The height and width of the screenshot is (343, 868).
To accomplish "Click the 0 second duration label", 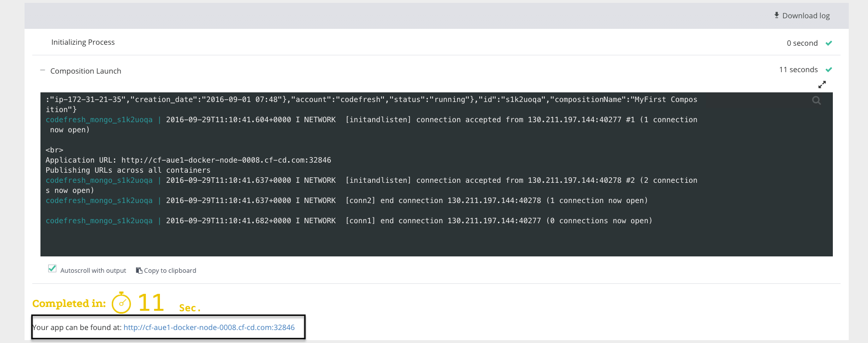I will click(802, 43).
